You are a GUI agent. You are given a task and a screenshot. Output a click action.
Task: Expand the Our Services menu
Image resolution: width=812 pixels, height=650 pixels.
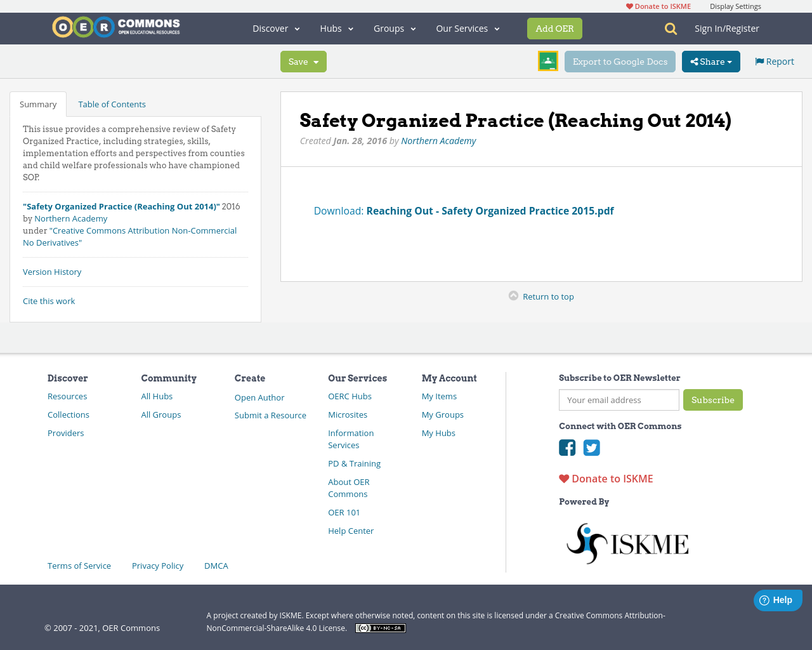pyautogui.click(x=468, y=28)
